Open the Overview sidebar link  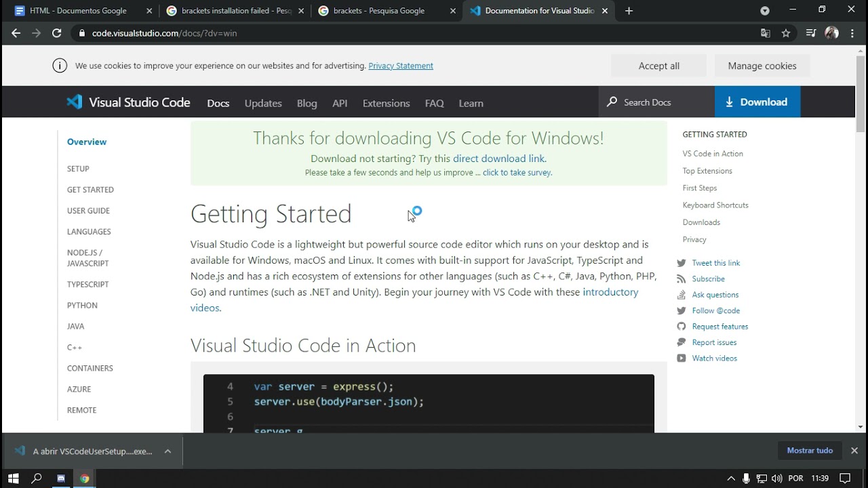87,142
